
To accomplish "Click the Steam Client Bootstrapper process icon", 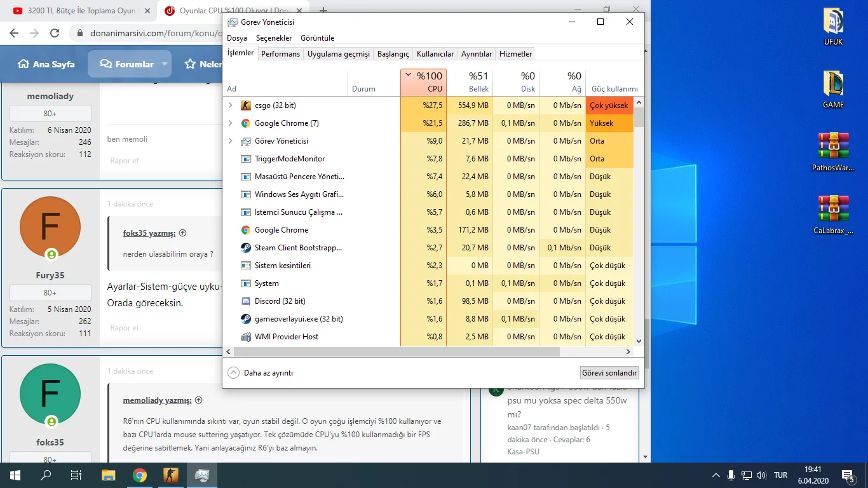I will tap(246, 248).
